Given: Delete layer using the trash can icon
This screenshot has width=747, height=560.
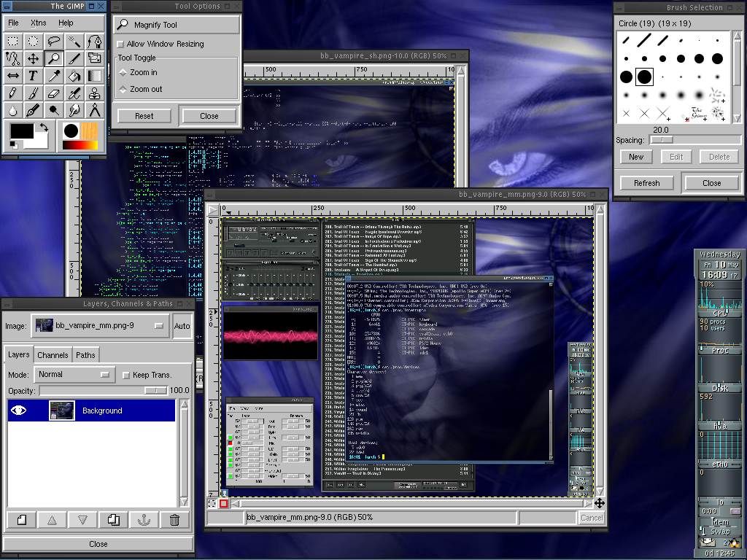Looking at the screenshot, I should tap(174, 520).
